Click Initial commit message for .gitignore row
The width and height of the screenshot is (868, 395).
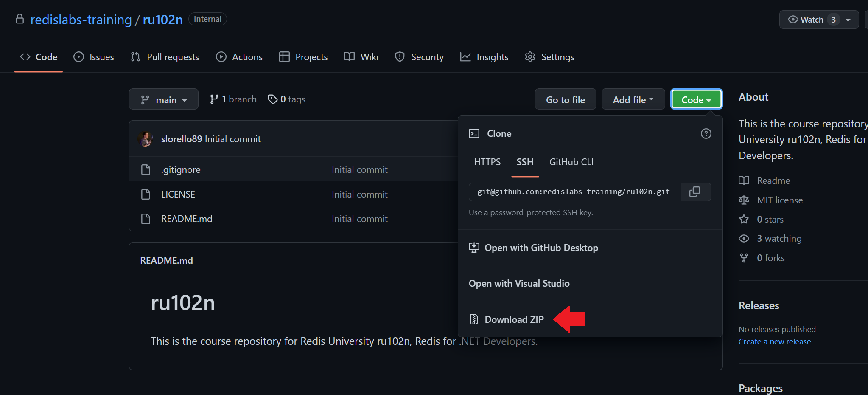(x=360, y=169)
